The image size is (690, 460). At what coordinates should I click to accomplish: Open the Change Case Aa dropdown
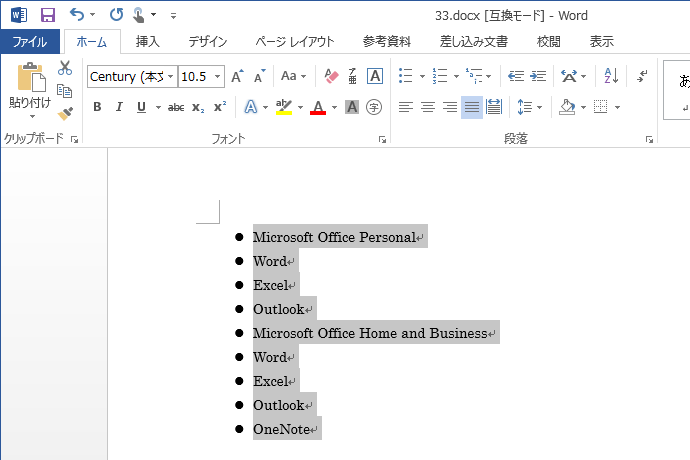coord(294,76)
